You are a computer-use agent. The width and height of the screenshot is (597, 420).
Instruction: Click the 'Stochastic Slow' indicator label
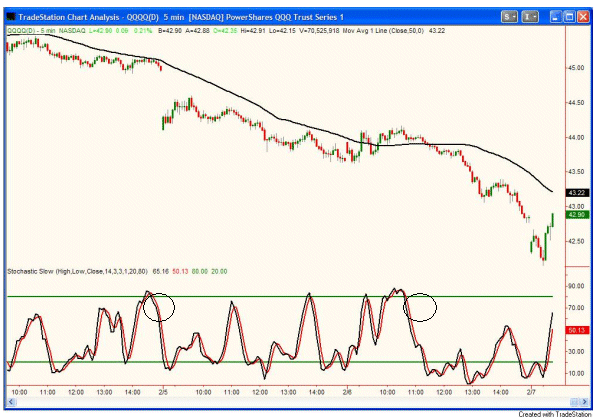tap(30, 271)
